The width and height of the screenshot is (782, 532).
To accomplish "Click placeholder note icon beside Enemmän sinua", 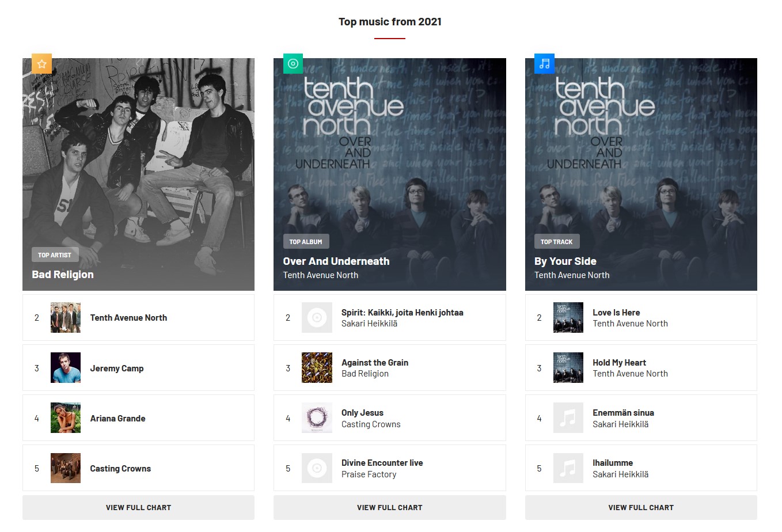I will [568, 418].
